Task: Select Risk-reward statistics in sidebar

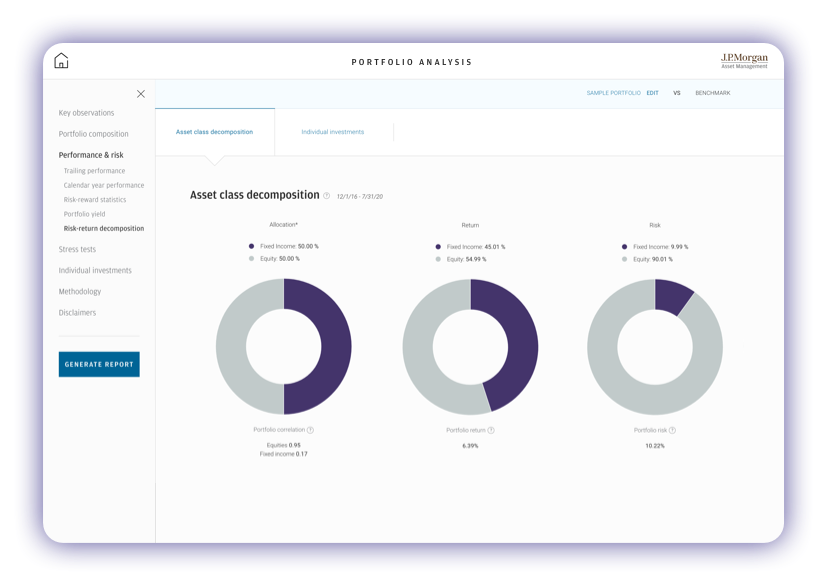Action: coord(95,200)
